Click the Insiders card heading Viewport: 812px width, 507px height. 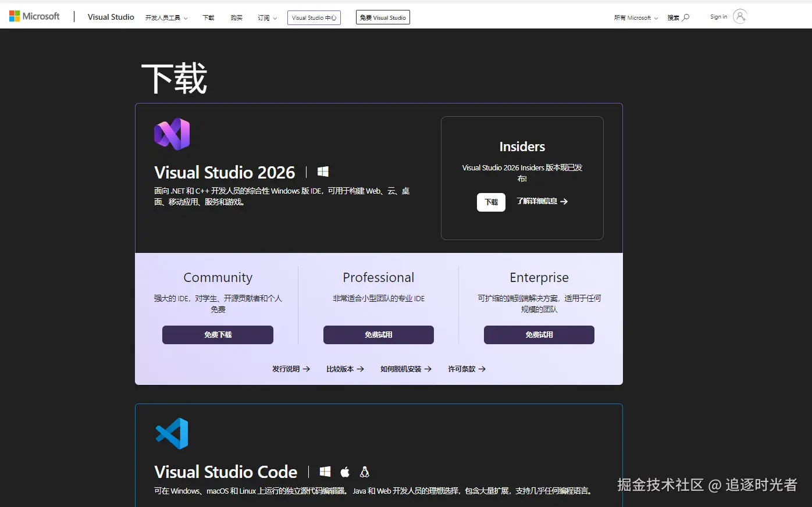[522, 147]
